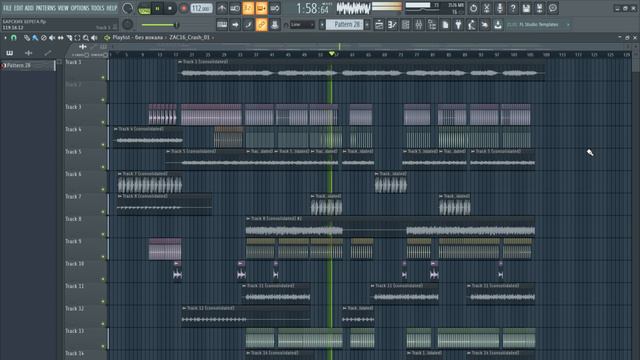Viewport: 640px width, 360px height.
Task: Open the speech bubble news icon
Action: tap(553, 8)
